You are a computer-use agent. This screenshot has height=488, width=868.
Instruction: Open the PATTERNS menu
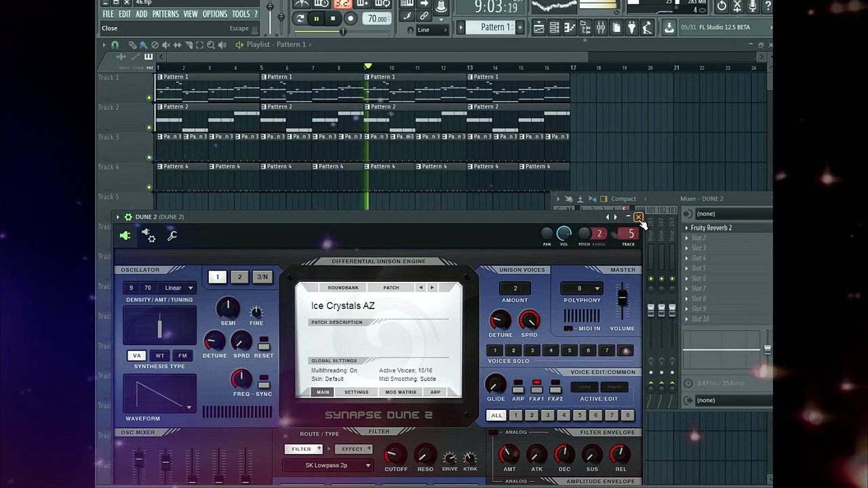tap(165, 14)
